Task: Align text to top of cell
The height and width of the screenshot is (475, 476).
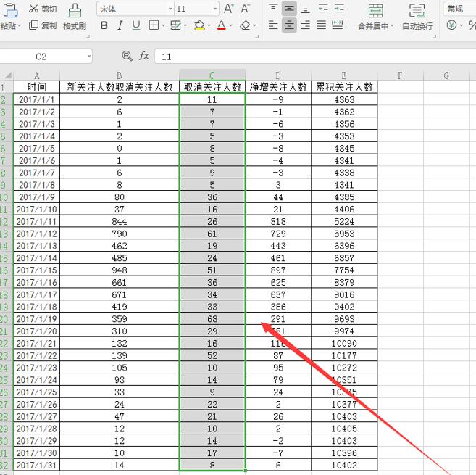Action: (273, 9)
